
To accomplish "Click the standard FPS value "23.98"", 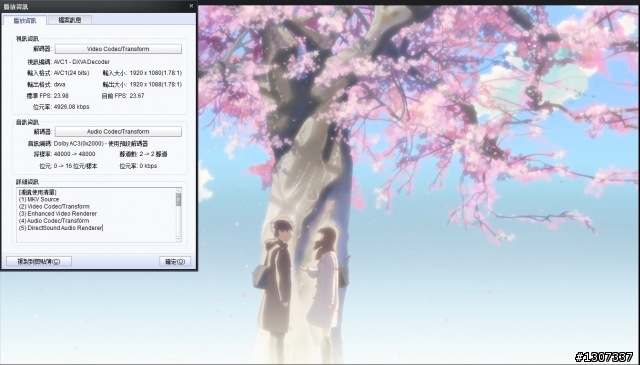I will [61, 96].
